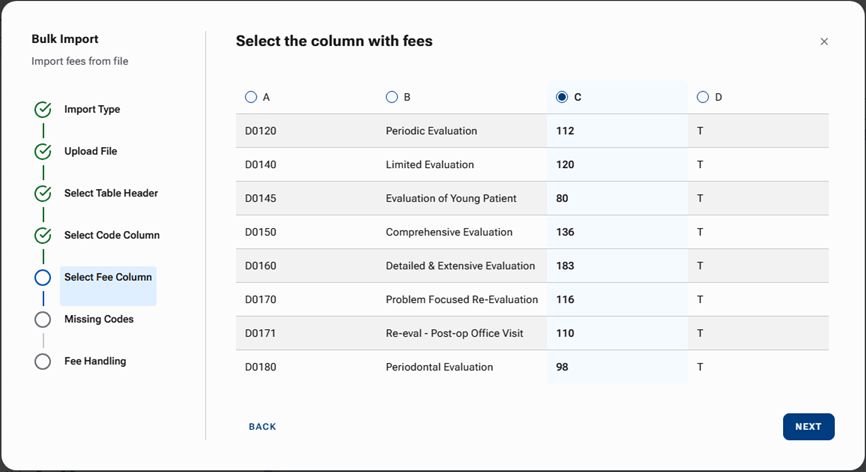Viewport: 866px width, 472px height.
Task: Close the Bulk Import dialog
Action: click(x=824, y=42)
